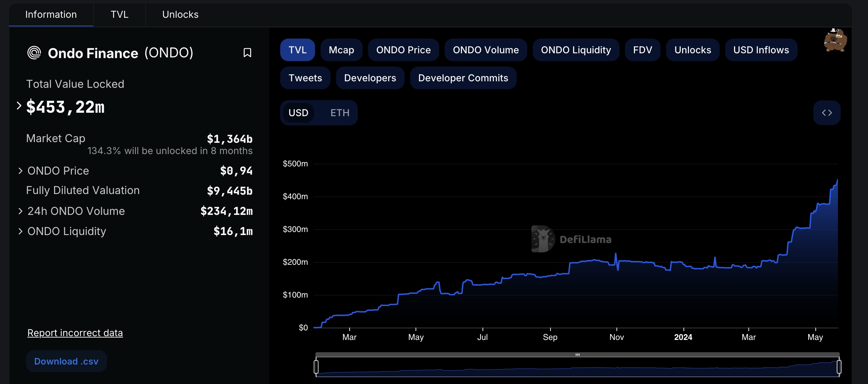Switch chart denomination to ETH
This screenshot has width=868, height=384.
coord(340,113)
